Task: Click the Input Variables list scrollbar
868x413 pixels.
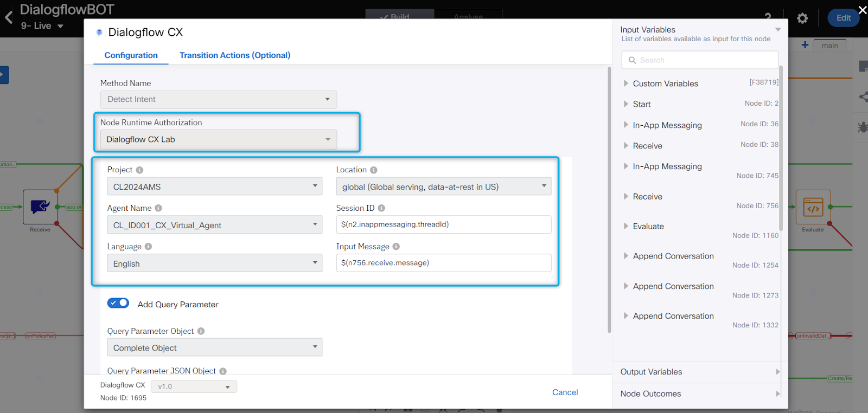Action: coord(781,148)
